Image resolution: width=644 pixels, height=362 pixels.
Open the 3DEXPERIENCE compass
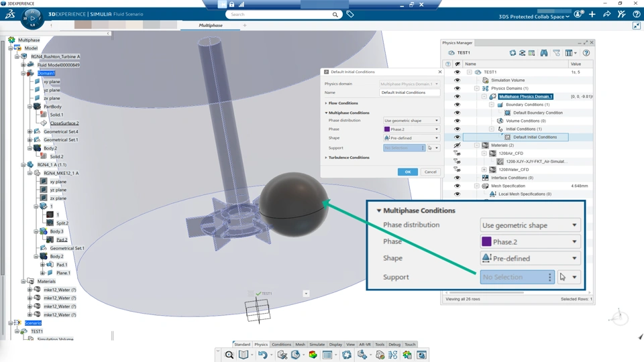pos(32,19)
